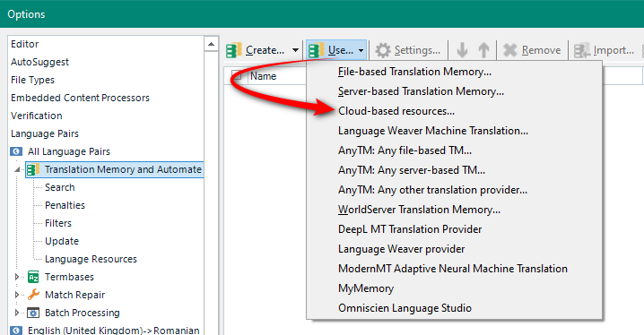Click the Use... label
The image size is (644, 335).
(x=341, y=50)
